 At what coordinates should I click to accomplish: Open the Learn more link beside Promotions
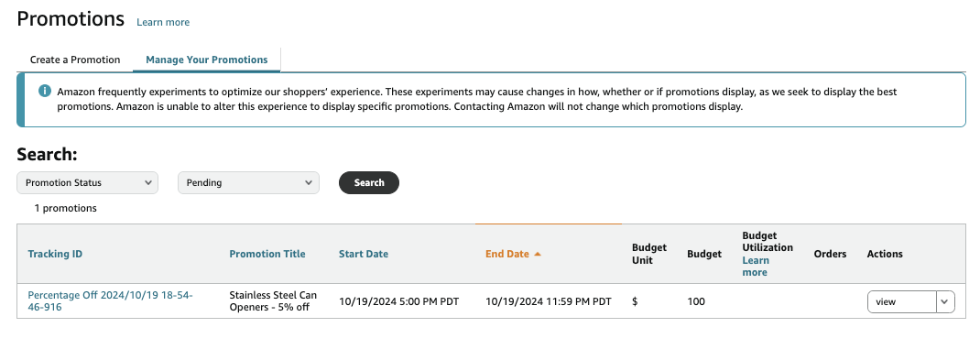(163, 22)
